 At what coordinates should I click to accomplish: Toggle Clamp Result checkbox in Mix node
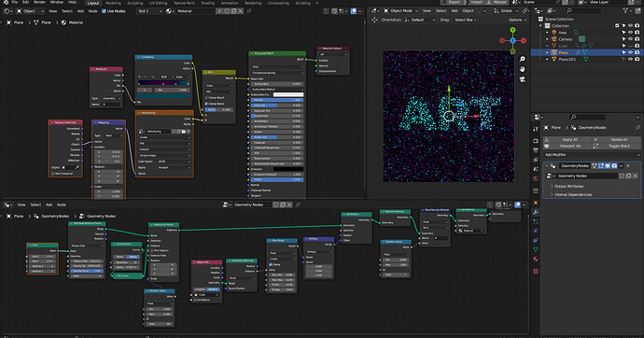click(206, 98)
